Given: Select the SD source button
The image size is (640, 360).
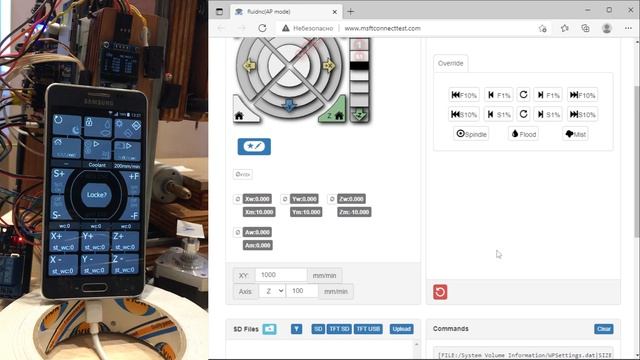Looking at the screenshot, I should (x=318, y=329).
